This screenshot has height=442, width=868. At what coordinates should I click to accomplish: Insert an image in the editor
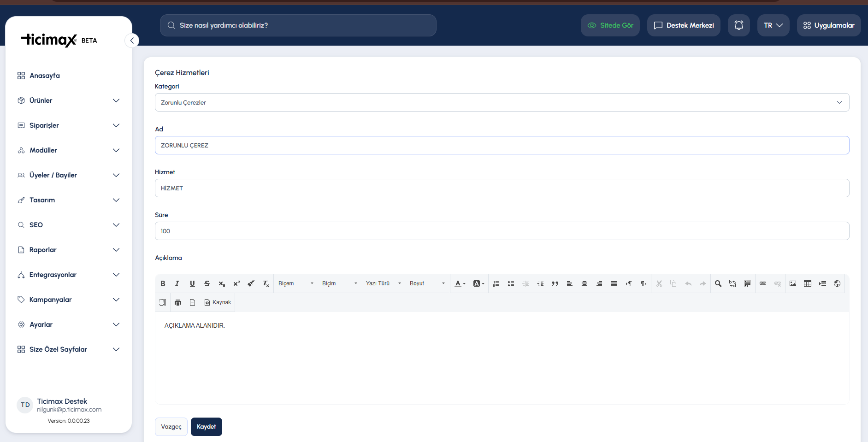[x=793, y=283]
